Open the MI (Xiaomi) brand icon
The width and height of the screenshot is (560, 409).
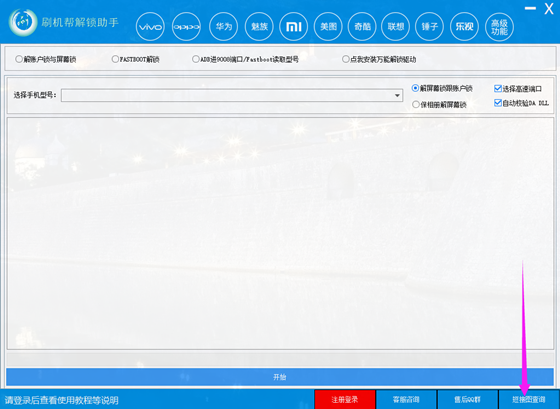(x=294, y=27)
